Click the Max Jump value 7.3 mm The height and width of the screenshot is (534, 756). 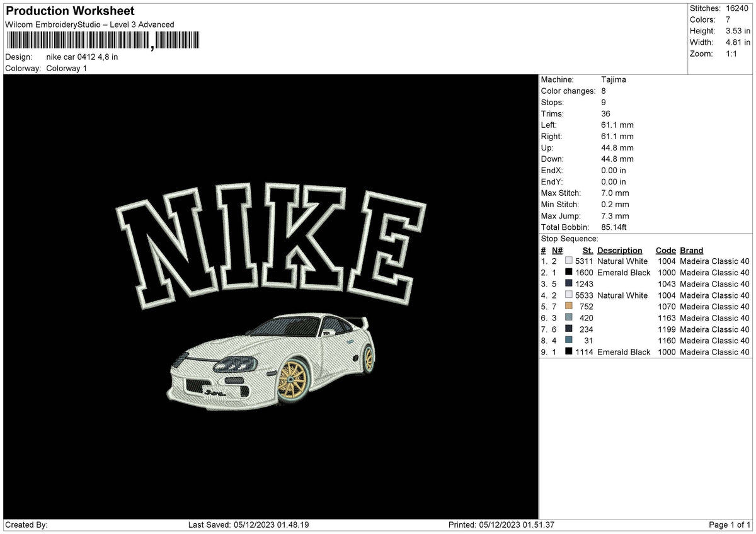[x=615, y=216]
